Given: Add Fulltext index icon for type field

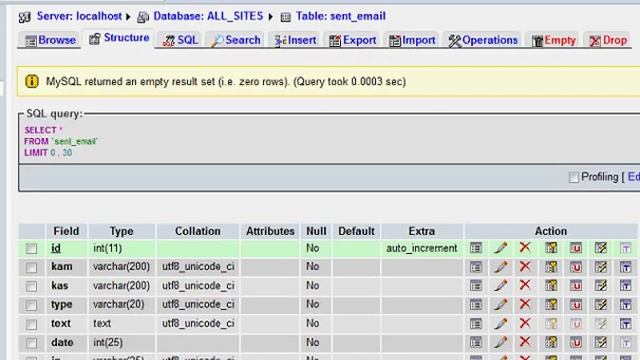Looking at the screenshot, I should coord(626,304).
